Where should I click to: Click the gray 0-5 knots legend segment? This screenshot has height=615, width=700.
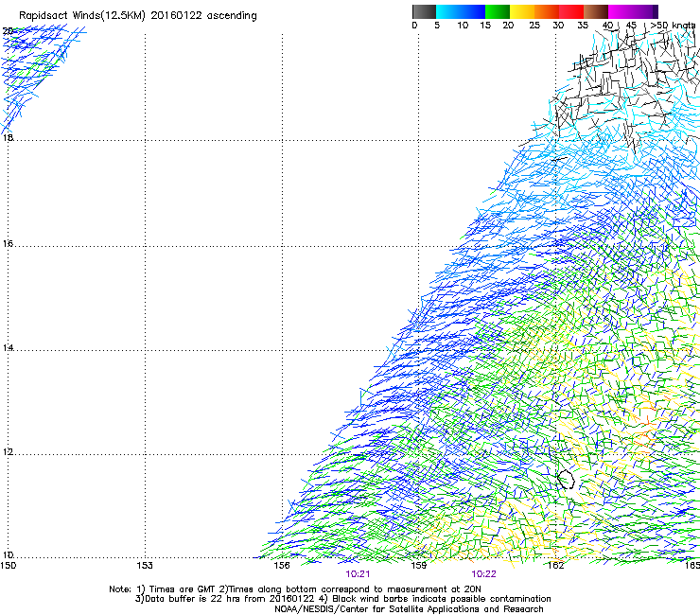(424, 11)
